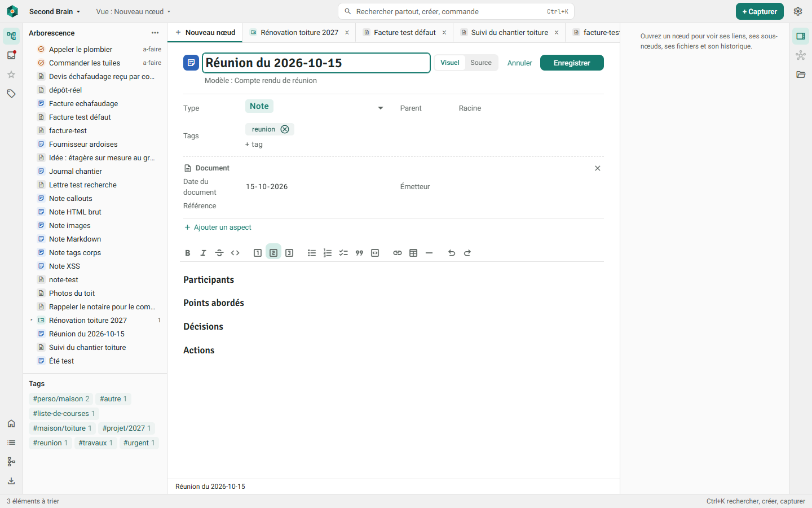Image resolution: width=812 pixels, height=508 pixels.
Task: Insert a bulleted list
Action: click(x=312, y=253)
